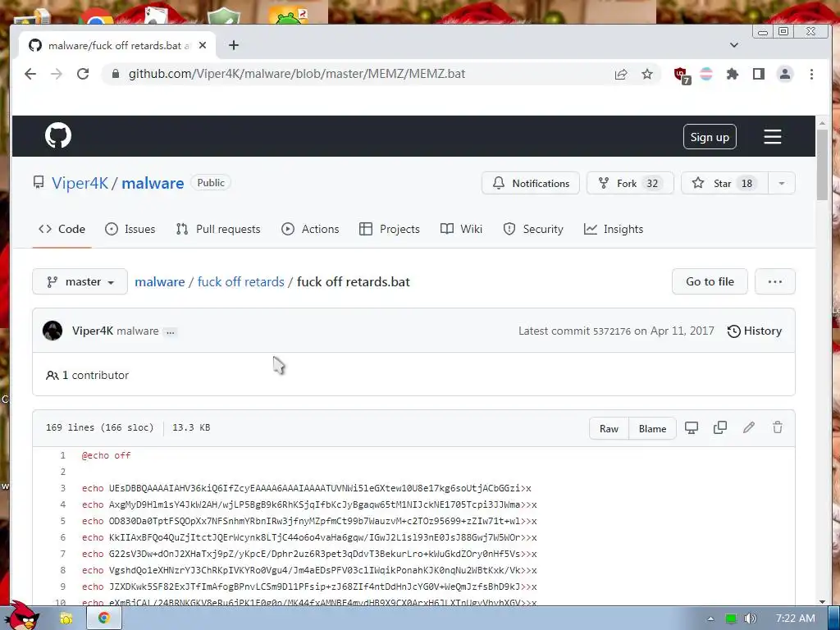Image resolution: width=840 pixels, height=630 pixels.
Task: Open the file more options ellipsis button
Action: 775,282
